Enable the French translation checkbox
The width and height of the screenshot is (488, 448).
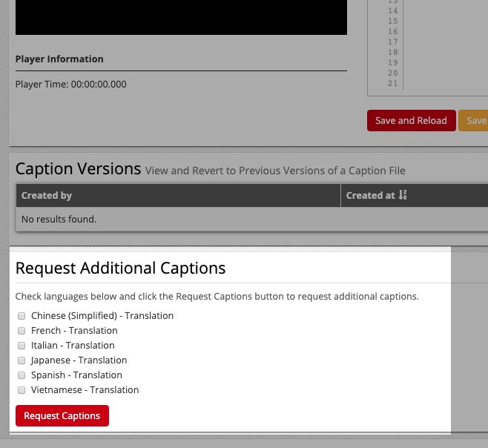coord(22,331)
